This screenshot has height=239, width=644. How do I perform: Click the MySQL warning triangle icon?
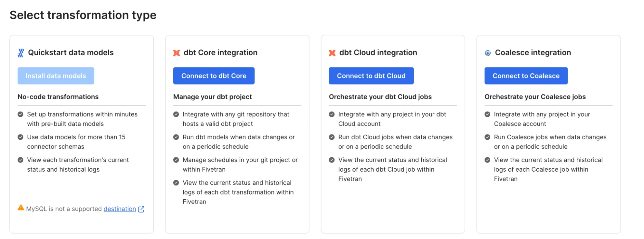[21, 208]
